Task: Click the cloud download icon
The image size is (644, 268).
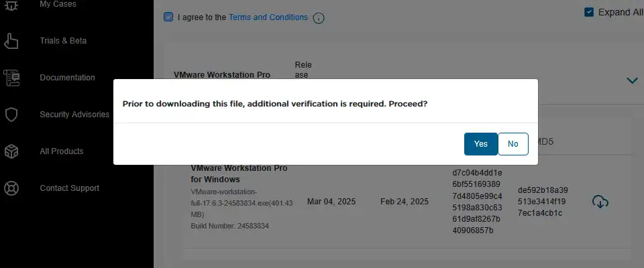Action: (x=600, y=202)
